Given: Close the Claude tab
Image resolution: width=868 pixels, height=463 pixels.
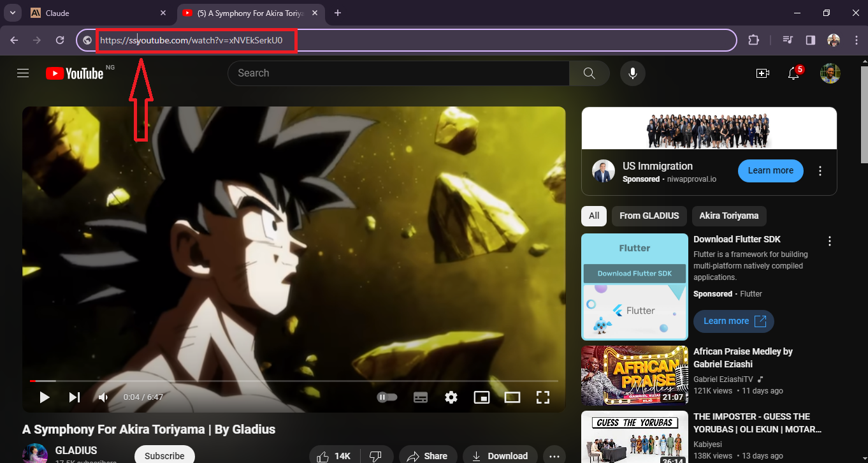Looking at the screenshot, I should pos(163,13).
